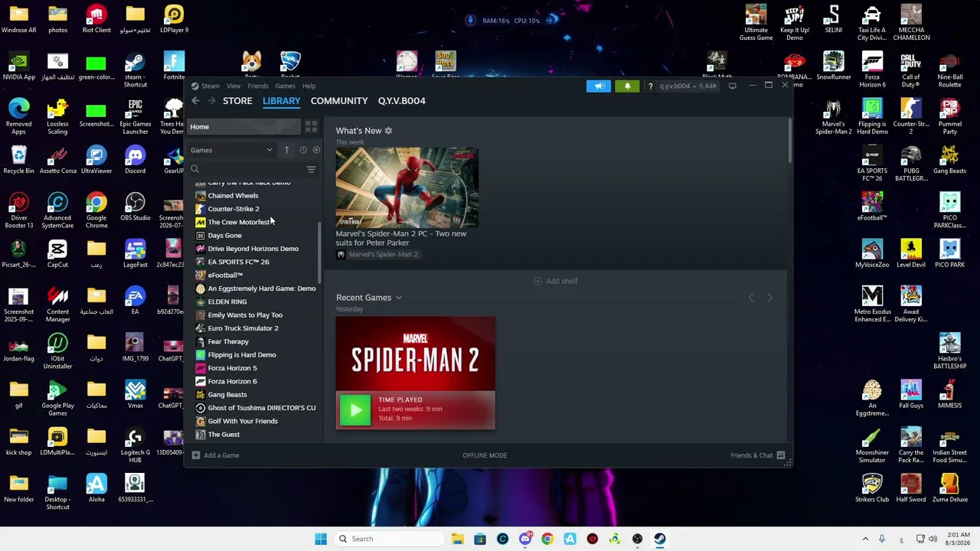The image size is (980, 551).
Task: Open File Explorer from the taskbar
Action: 457,539
